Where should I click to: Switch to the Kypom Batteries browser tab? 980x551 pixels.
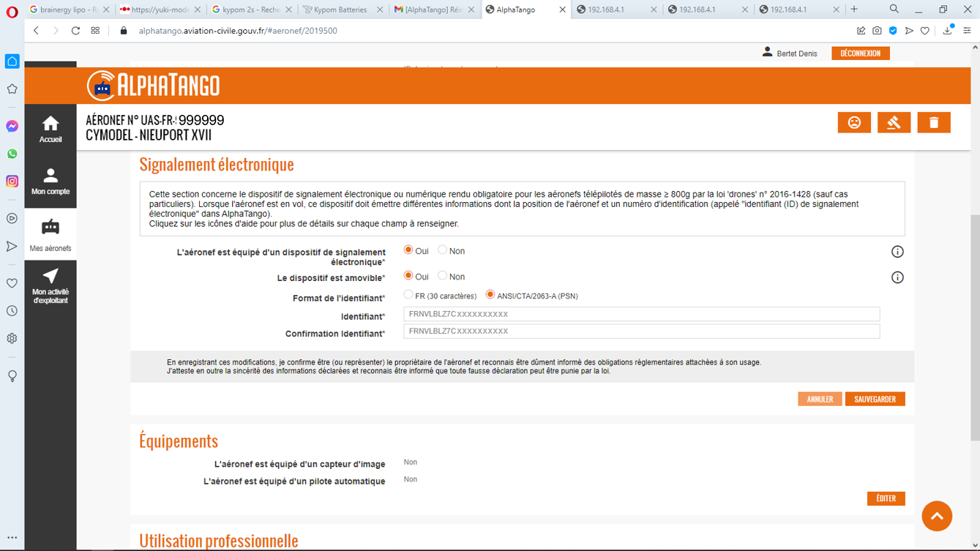pyautogui.click(x=341, y=10)
